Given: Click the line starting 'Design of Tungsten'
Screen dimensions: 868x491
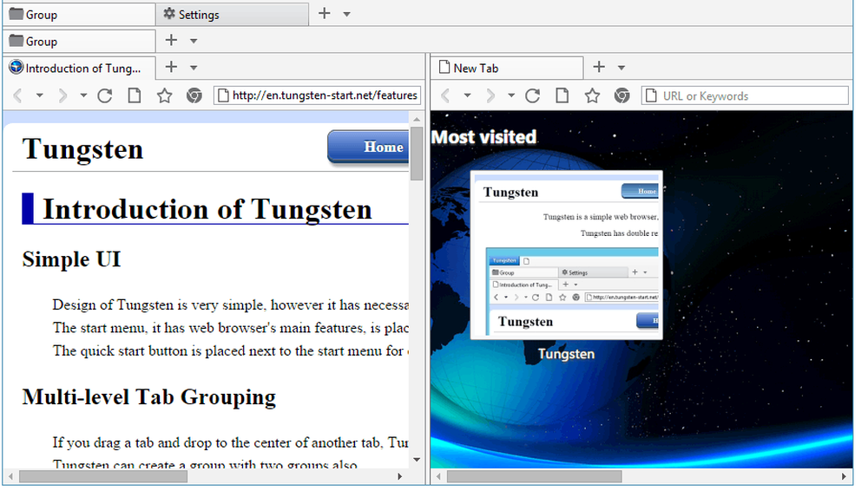Looking at the screenshot, I should tap(231, 305).
